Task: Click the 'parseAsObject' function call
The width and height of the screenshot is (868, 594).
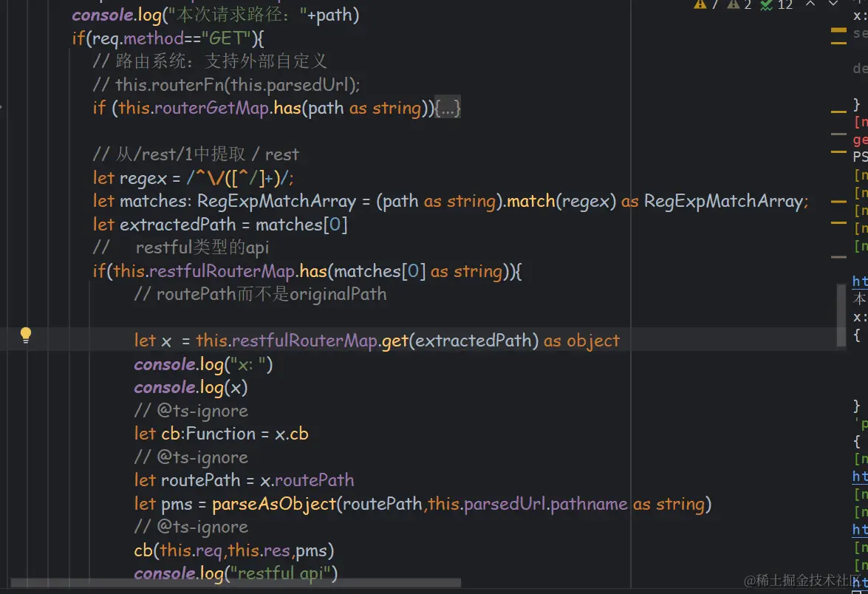Action: click(275, 504)
